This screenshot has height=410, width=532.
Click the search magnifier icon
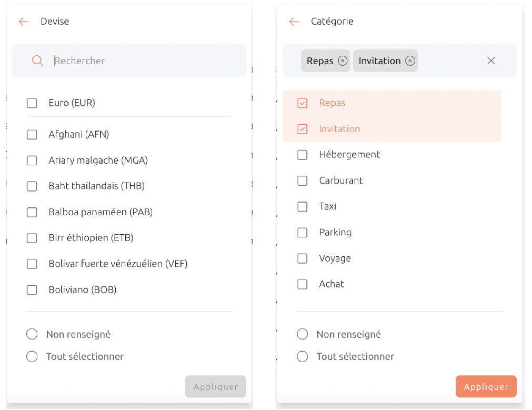tap(37, 61)
